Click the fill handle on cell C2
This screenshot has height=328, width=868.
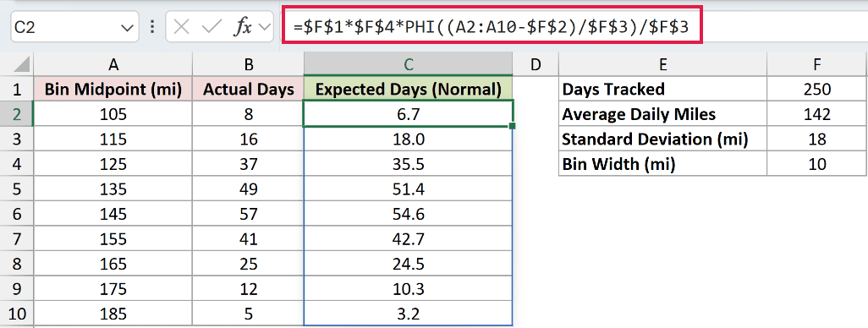click(513, 126)
